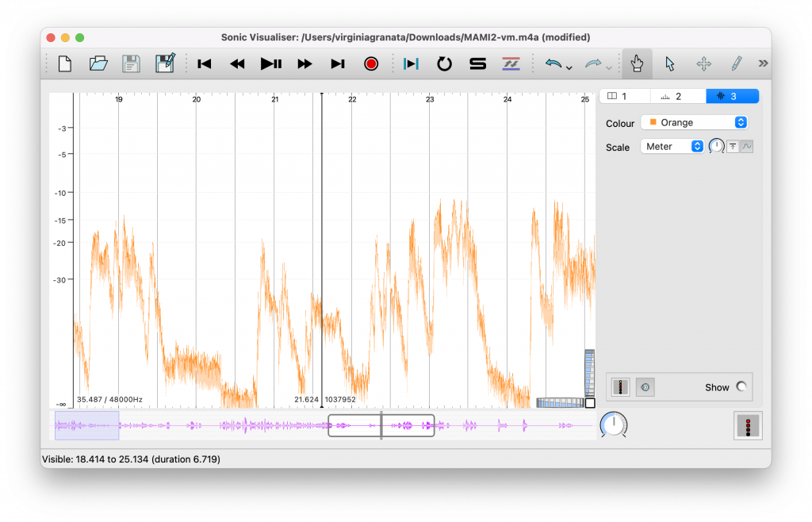Click the 19 second ruler mark

(119, 99)
